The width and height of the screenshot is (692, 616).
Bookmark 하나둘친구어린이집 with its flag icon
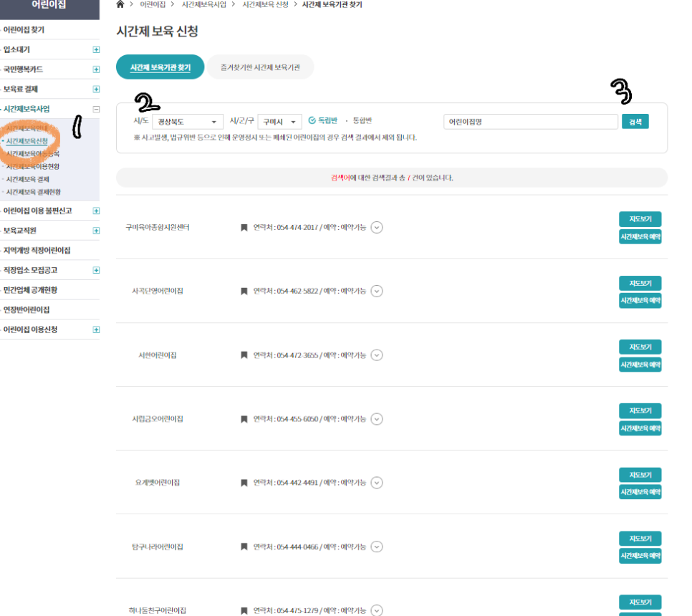coord(244,611)
